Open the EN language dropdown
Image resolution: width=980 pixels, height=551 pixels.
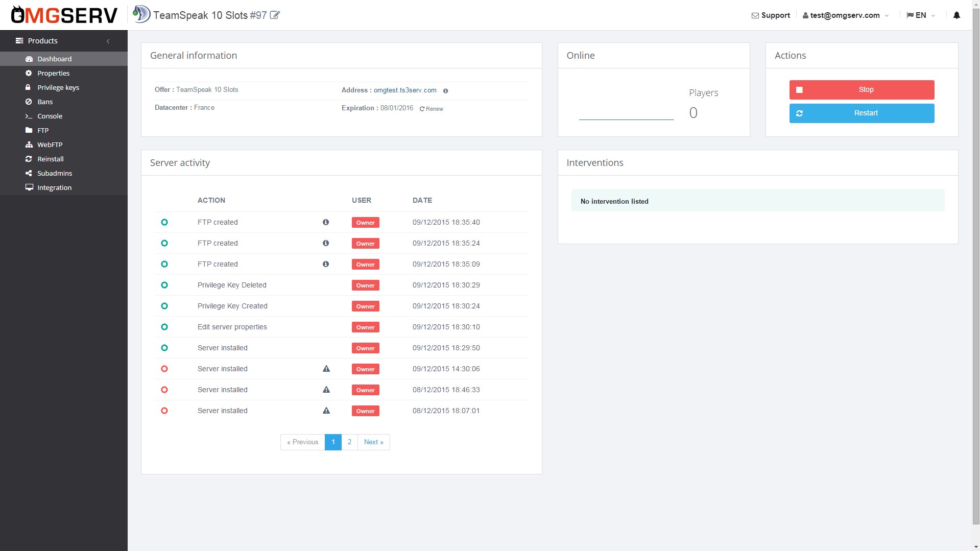pyautogui.click(x=921, y=15)
